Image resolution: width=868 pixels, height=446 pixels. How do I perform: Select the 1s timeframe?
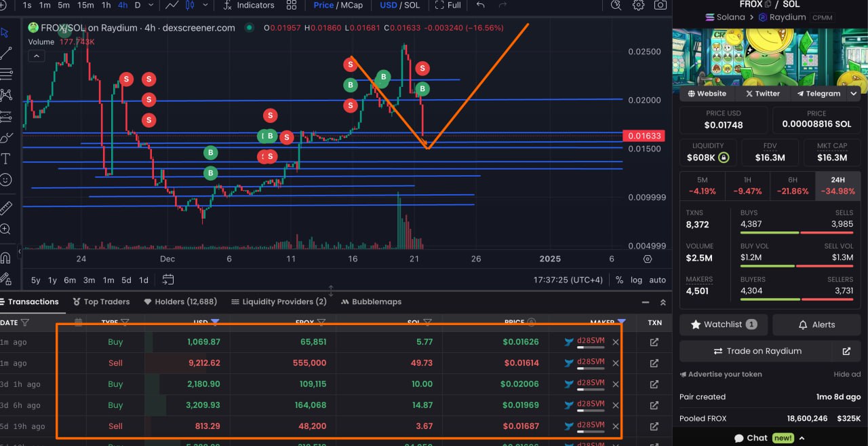tap(27, 5)
